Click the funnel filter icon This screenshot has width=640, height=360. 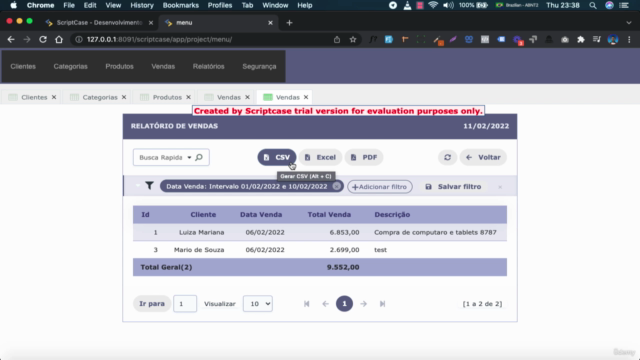[x=149, y=186]
